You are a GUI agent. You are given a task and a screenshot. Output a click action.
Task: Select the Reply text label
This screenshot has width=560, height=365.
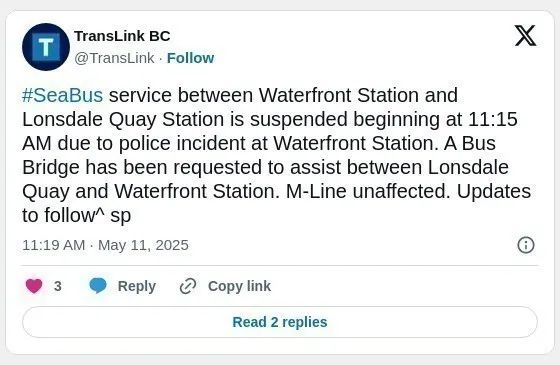[x=137, y=286]
